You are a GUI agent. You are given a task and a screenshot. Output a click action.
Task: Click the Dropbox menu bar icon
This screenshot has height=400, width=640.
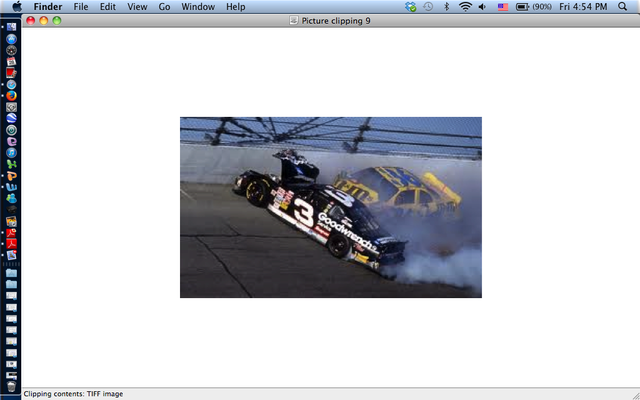pos(411,7)
